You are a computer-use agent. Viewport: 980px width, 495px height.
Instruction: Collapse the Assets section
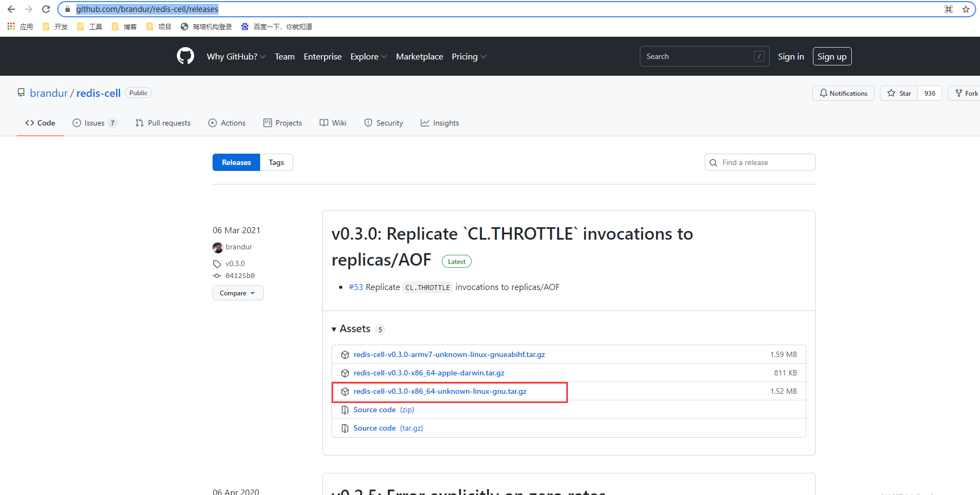(x=334, y=329)
